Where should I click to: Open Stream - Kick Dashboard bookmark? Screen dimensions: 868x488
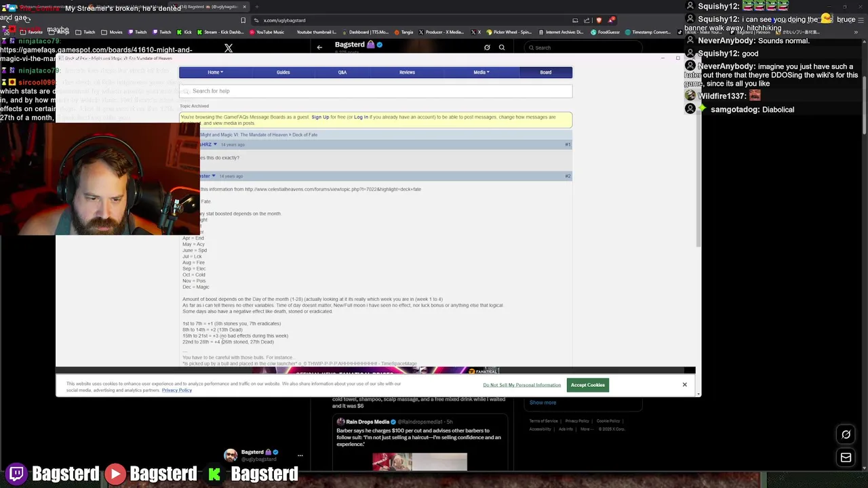[x=220, y=32]
